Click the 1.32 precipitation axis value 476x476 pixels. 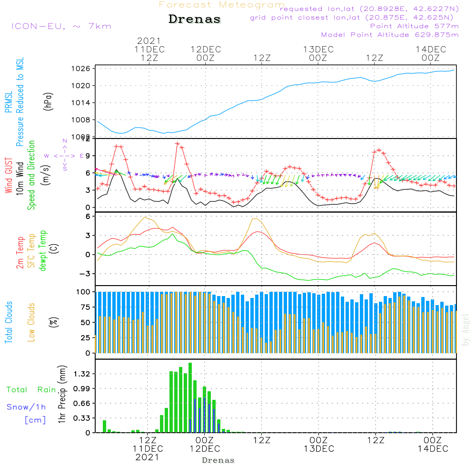click(82, 374)
